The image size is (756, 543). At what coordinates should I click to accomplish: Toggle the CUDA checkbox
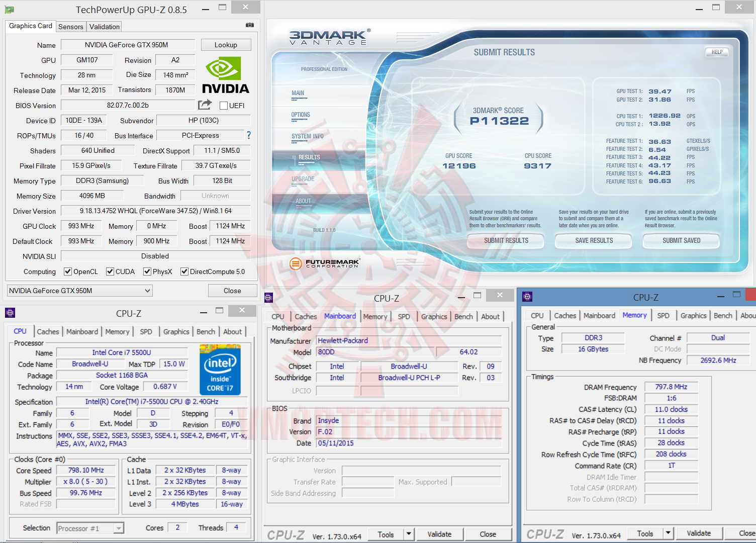point(110,271)
